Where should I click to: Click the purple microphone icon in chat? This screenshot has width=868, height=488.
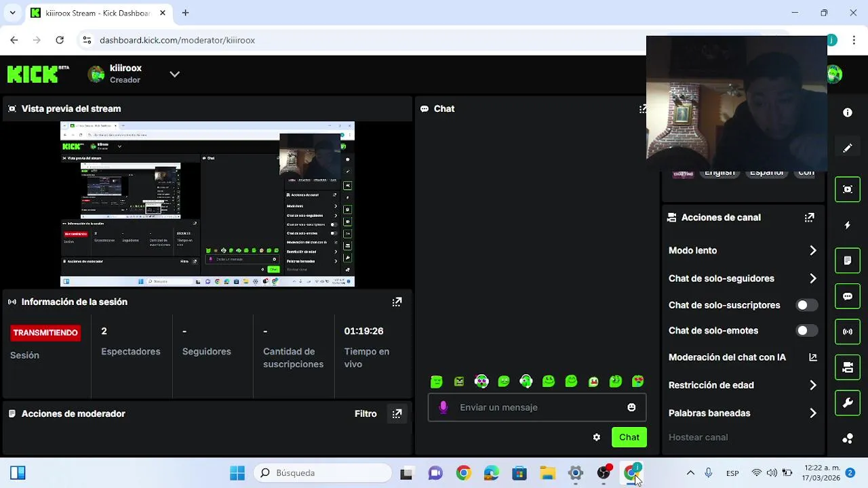(x=443, y=407)
